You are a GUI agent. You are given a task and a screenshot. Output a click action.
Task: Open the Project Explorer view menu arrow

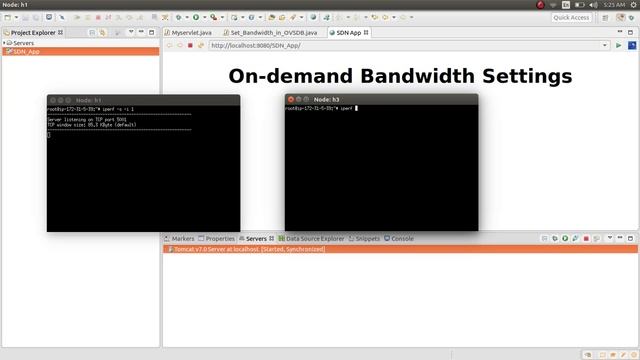pos(131,32)
